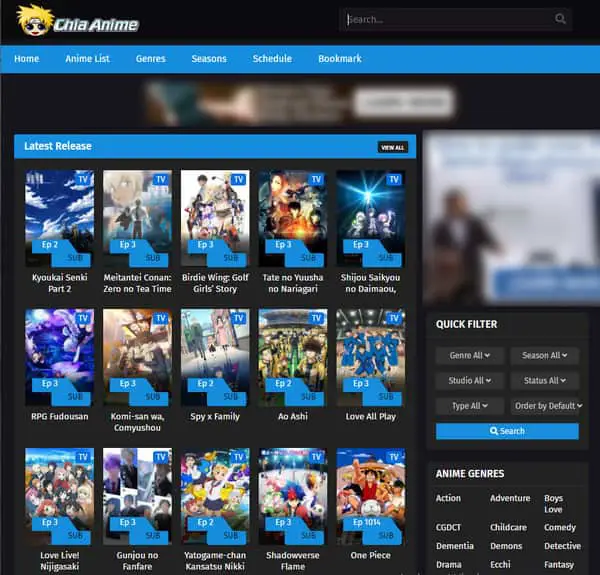The height and width of the screenshot is (575, 600).
Task: Open the Gunjou no Fanfare poster
Action: coord(137,496)
